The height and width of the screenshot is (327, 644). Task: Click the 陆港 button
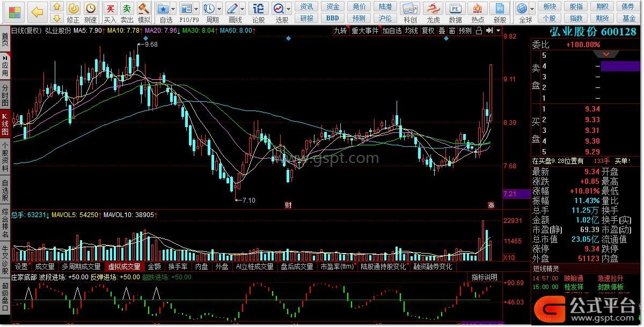click(x=385, y=6)
